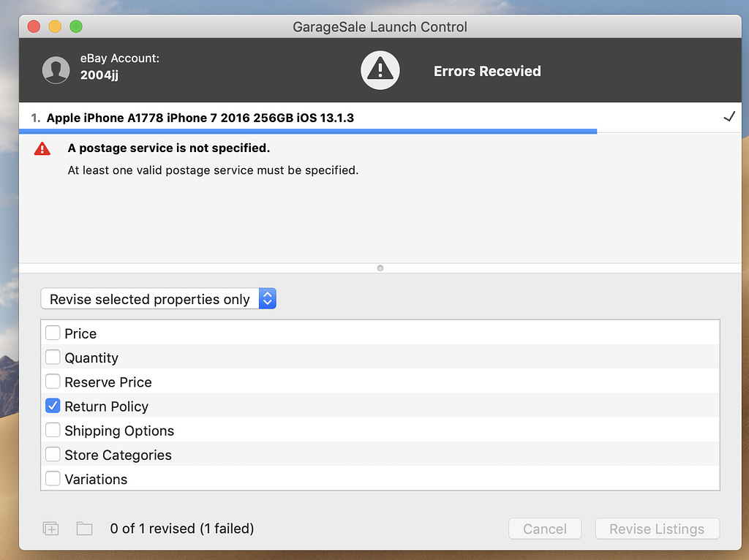Toggle the Store Categories checkbox
The width and height of the screenshot is (749, 560).
tap(53, 455)
